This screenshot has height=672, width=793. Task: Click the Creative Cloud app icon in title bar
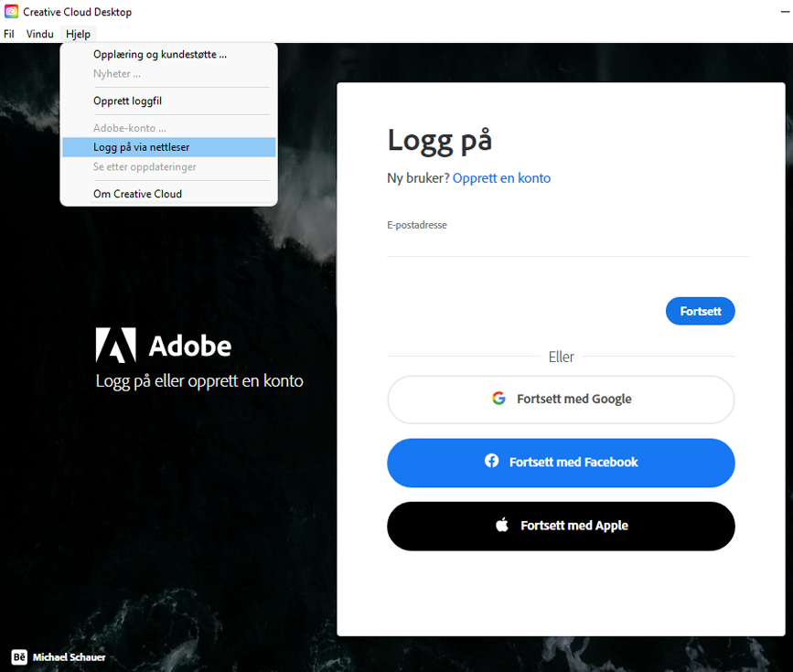click(11, 12)
